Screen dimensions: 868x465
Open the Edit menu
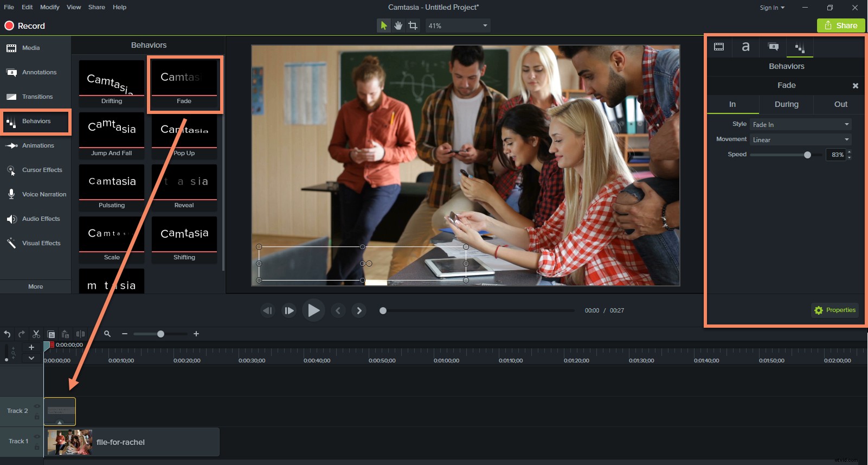pyautogui.click(x=27, y=7)
